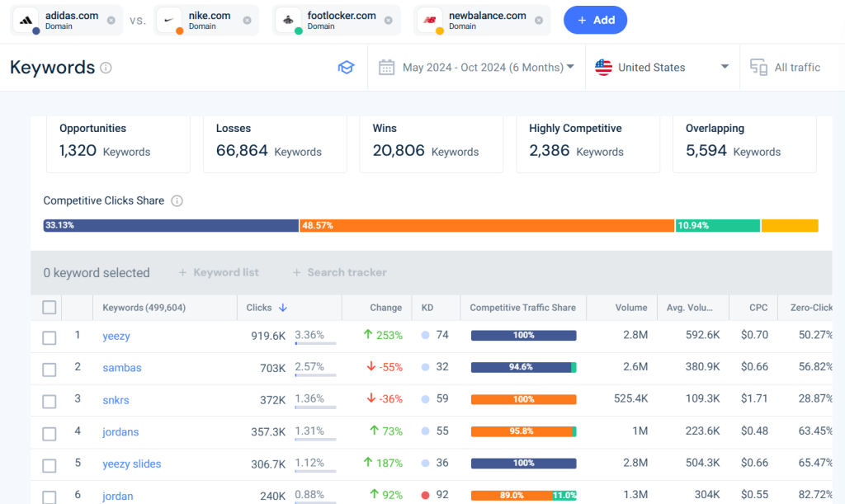Click the calendar icon in the date selector
This screenshot has height=504, width=845.
(386, 67)
